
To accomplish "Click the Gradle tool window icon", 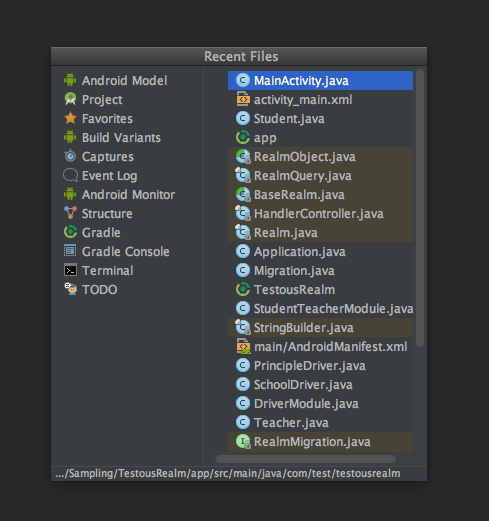I will coord(70,232).
